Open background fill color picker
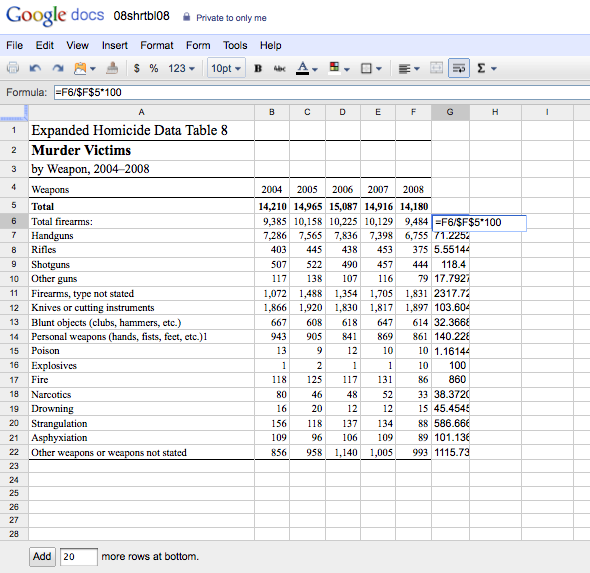The width and height of the screenshot is (590, 573). pos(339,68)
